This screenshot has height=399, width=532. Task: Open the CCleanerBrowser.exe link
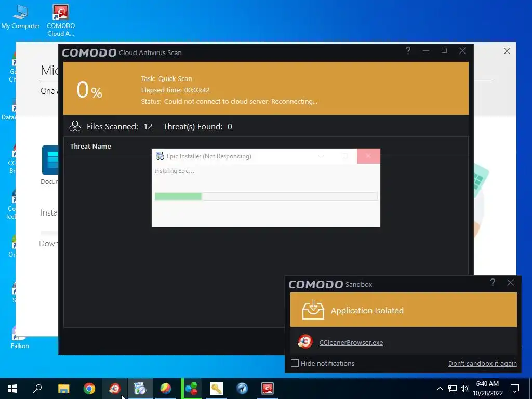tap(351, 343)
